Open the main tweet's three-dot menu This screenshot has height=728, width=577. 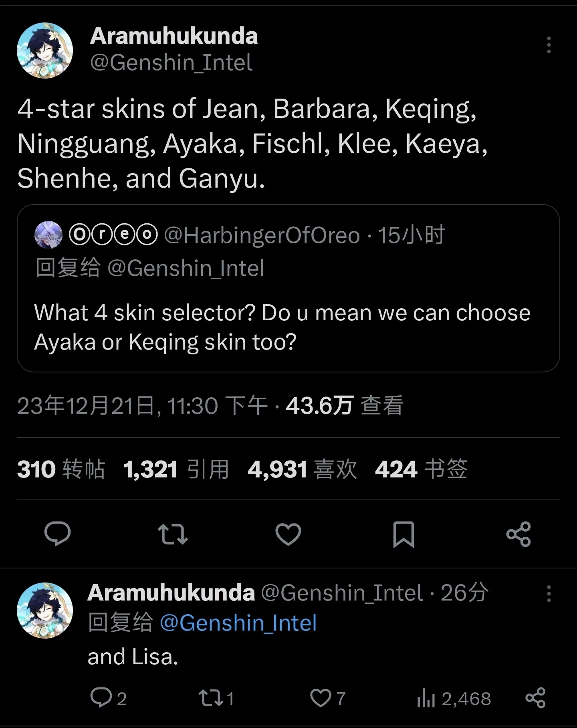549,45
